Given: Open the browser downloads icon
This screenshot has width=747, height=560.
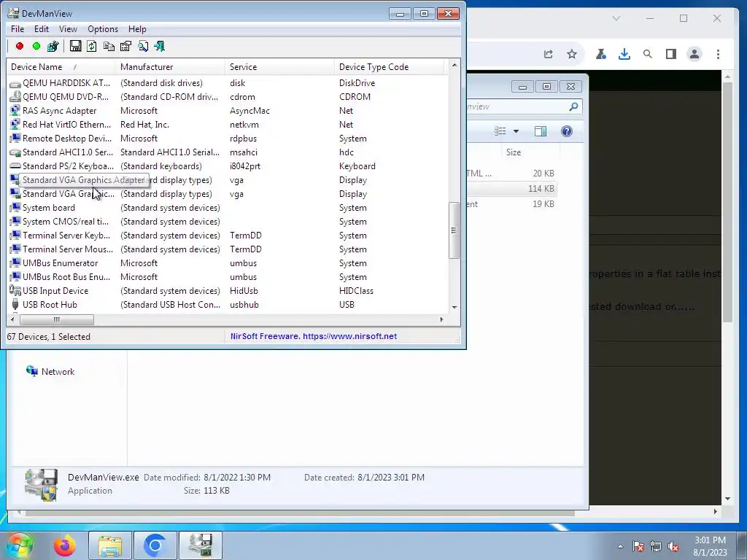Looking at the screenshot, I should point(624,54).
